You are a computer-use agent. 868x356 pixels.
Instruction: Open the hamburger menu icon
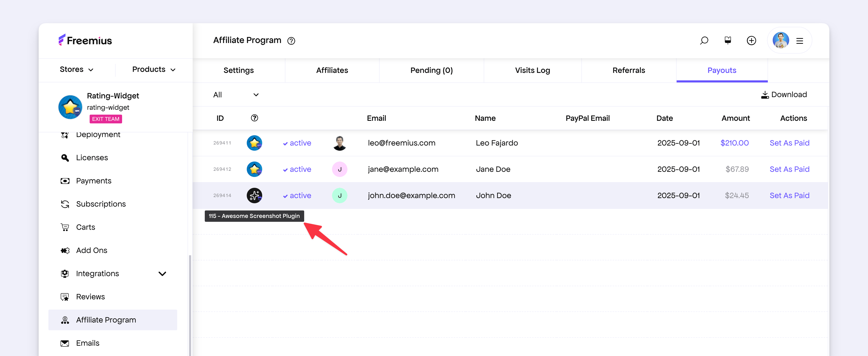tap(799, 41)
